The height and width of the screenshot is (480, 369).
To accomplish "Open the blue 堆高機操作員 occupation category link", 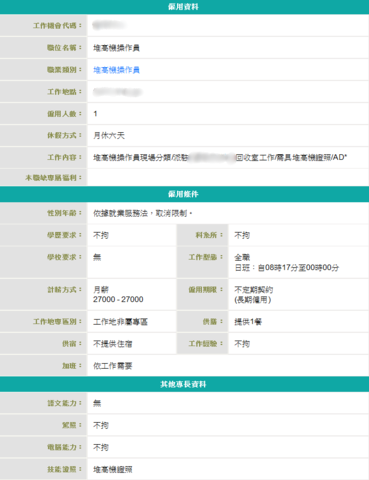I will pyautogui.click(x=116, y=70).
